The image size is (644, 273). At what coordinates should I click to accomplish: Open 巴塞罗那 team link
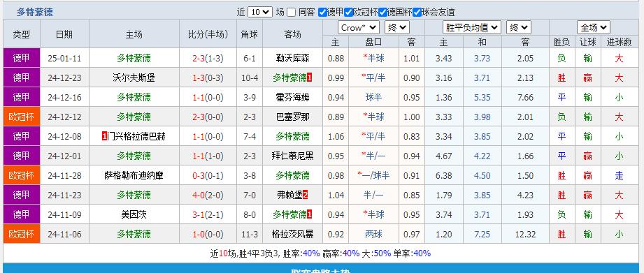pyautogui.click(x=292, y=117)
